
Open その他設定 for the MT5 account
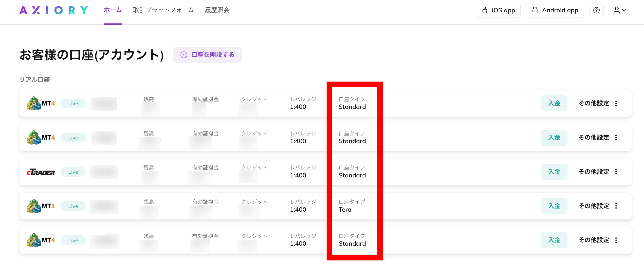coord(593,206)
